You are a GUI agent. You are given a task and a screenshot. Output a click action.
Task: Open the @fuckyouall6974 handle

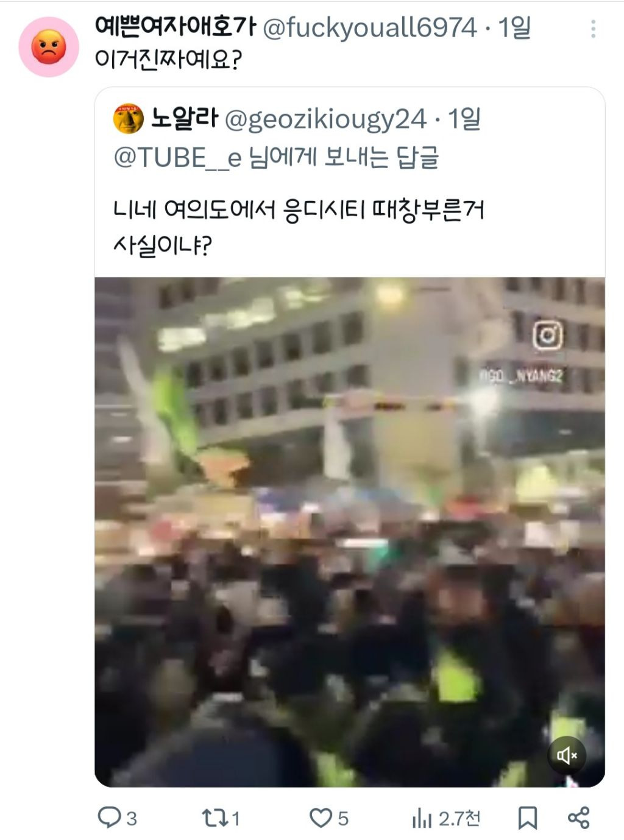(x=369, y=27)
